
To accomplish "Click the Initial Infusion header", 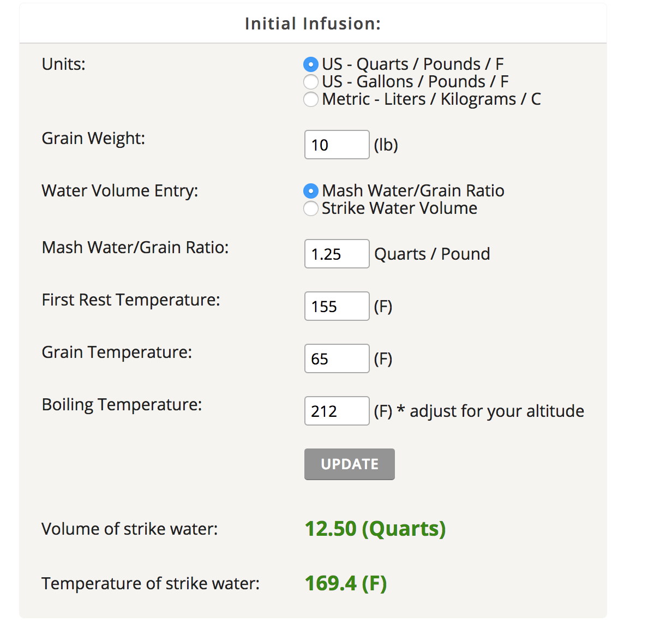I will [x=313, y=23].
